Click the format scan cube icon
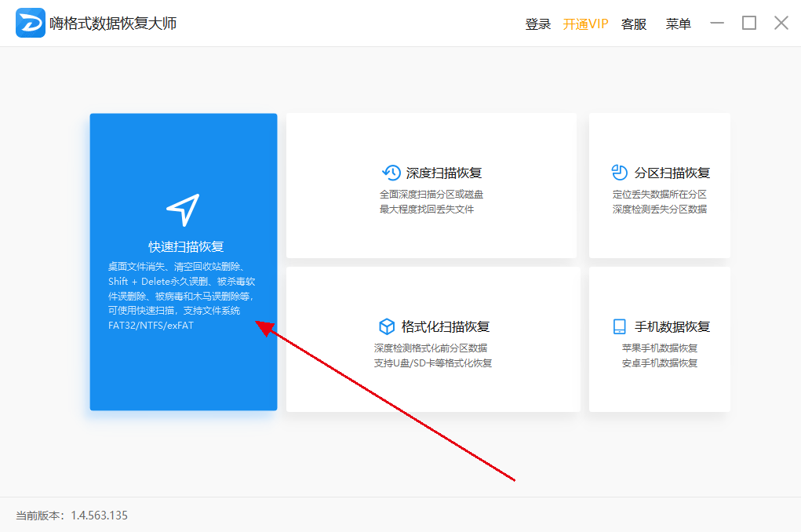The image size is (801, 532). pos(387,326)
